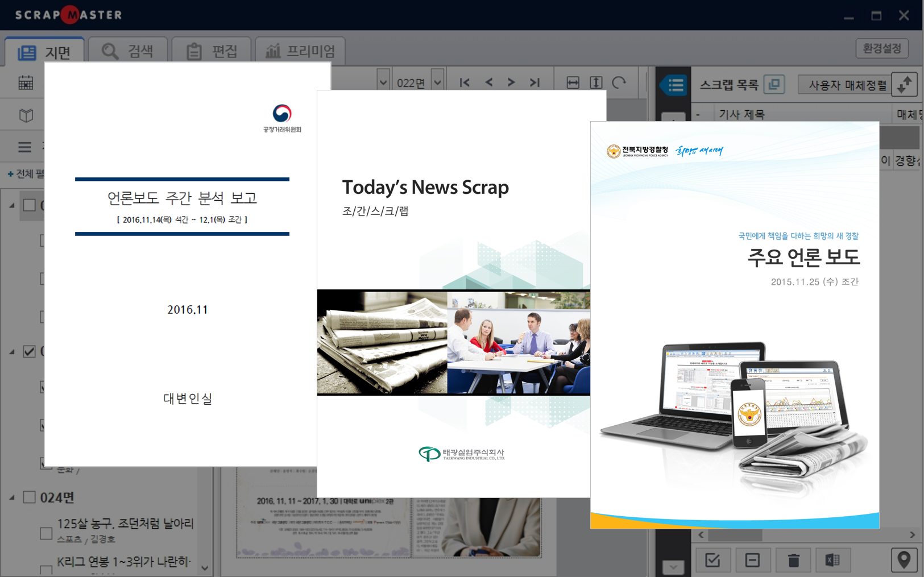The height and width of the screenshot is (577, 924).
Task: Jump to first page with skip-back arrow
Action: [465, 82]
